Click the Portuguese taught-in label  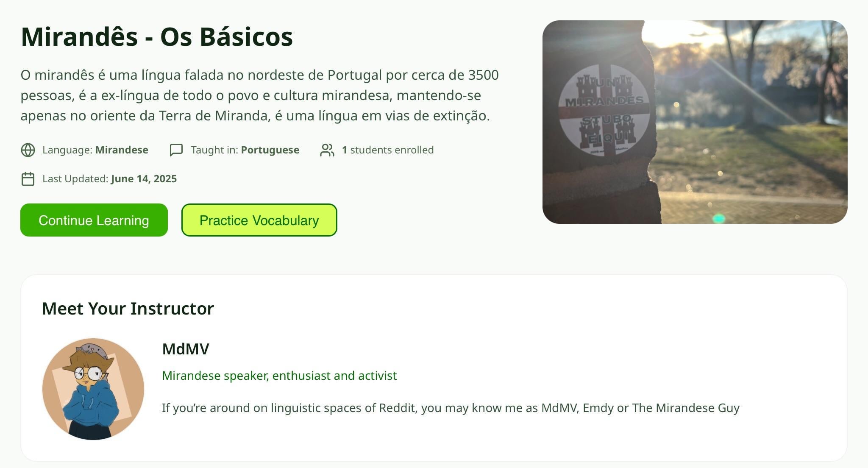click(270, 150)
